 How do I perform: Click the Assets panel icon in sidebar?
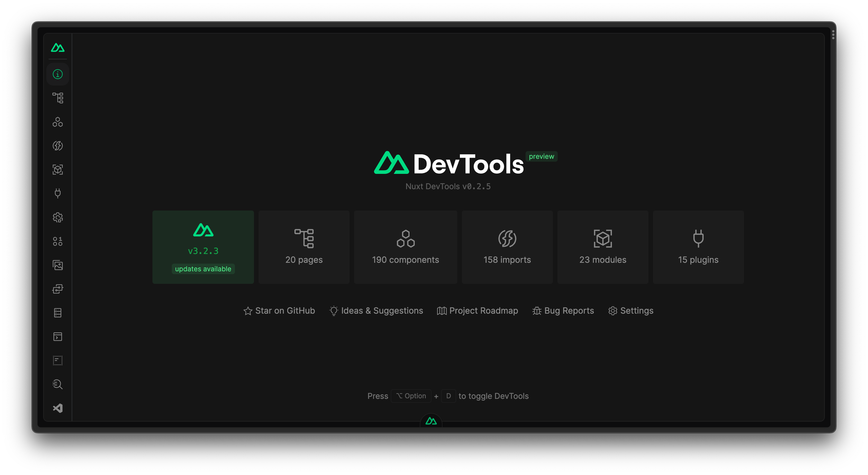click(x=57, y=265)
